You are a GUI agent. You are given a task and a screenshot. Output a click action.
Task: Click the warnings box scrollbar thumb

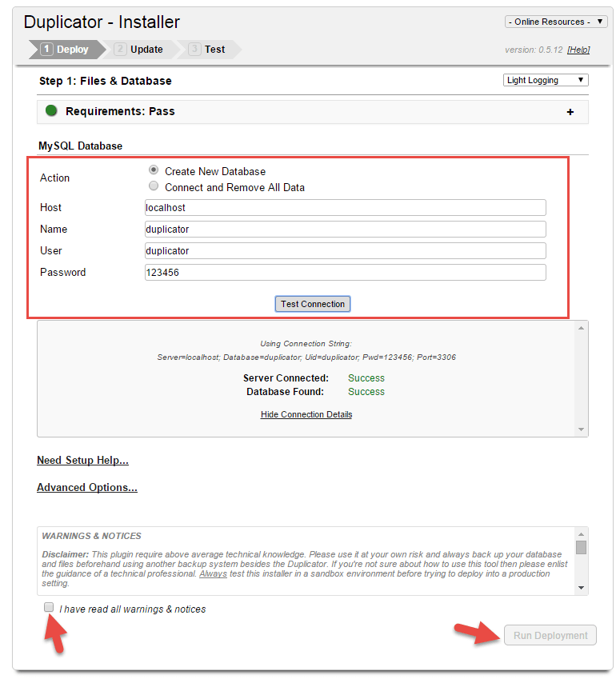pyautogui.click(x=581, y=547)
